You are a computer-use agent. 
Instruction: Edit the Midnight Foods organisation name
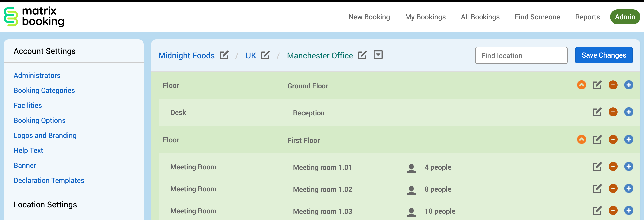point(224,55)
